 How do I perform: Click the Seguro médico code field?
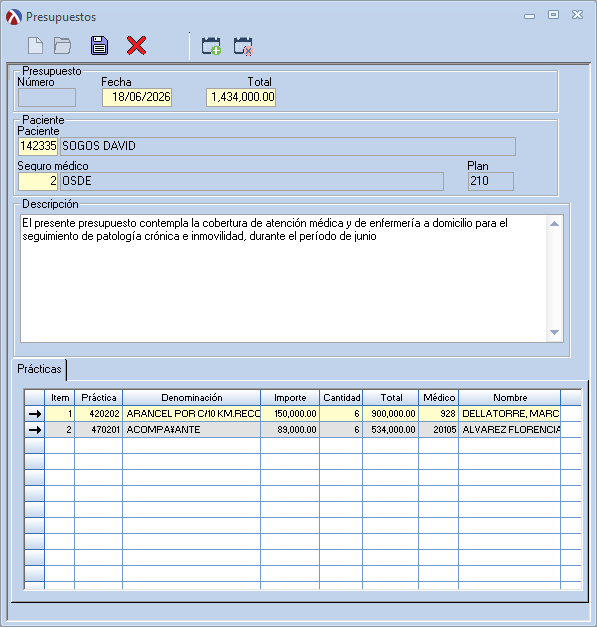38,181
